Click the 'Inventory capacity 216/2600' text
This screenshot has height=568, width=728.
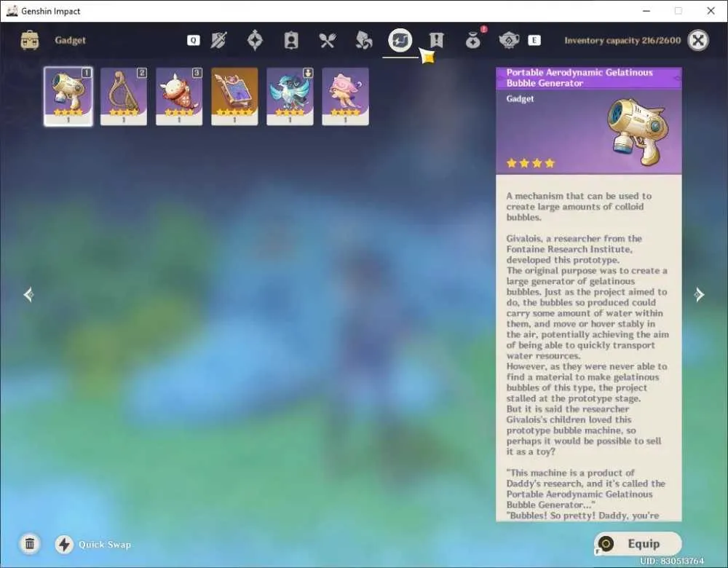pos(622,40)
